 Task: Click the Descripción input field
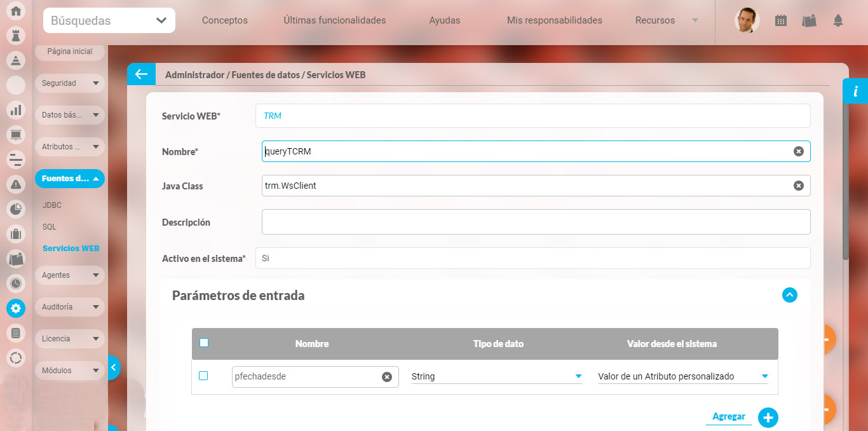pos(535,222)
